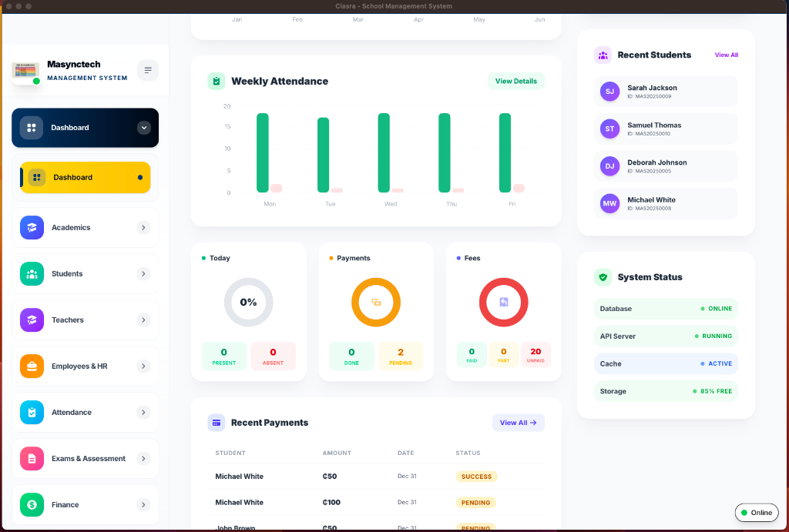This screenshot has height=532, width=789.
Task: Click Sarah Jackson's avatar in Recent Students
Action: click(609, 92)
